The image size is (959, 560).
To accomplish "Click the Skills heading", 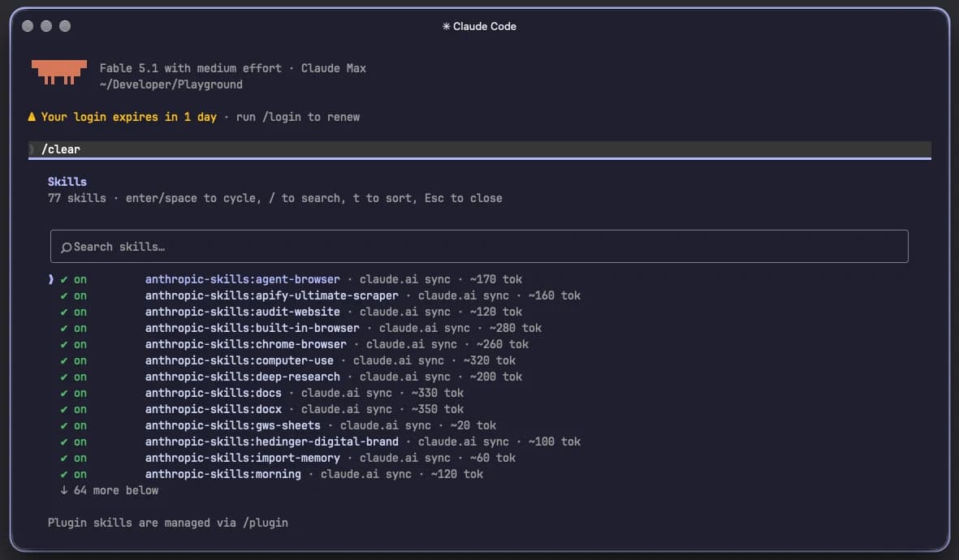I will 67,182.
